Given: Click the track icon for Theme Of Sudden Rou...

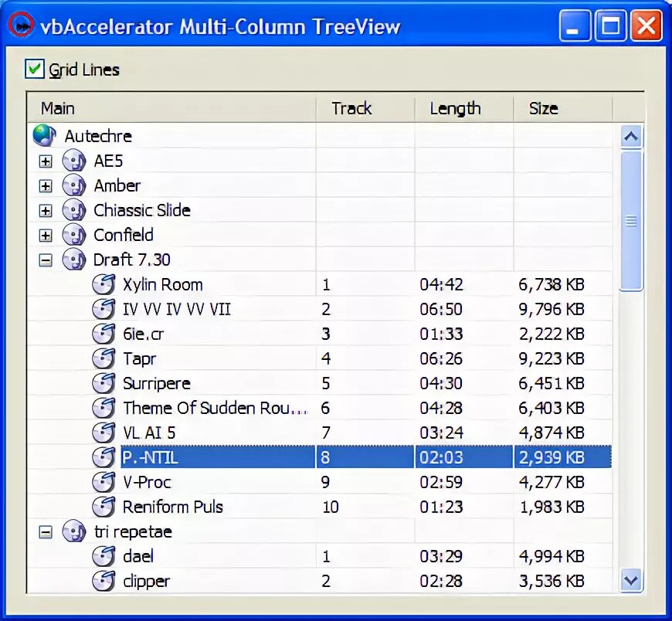Looking at the screenshot, I should tap(104, 408).
